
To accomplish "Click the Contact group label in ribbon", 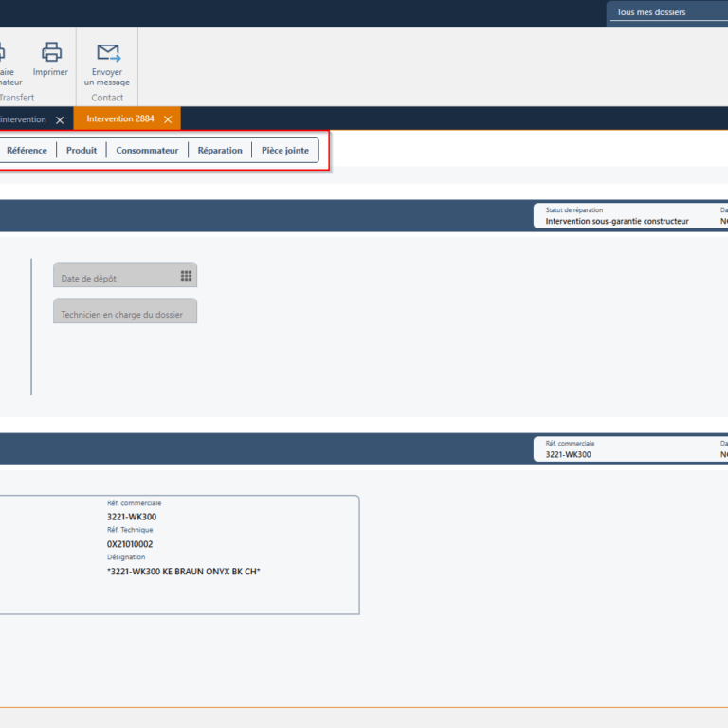I will click(107, 98).
